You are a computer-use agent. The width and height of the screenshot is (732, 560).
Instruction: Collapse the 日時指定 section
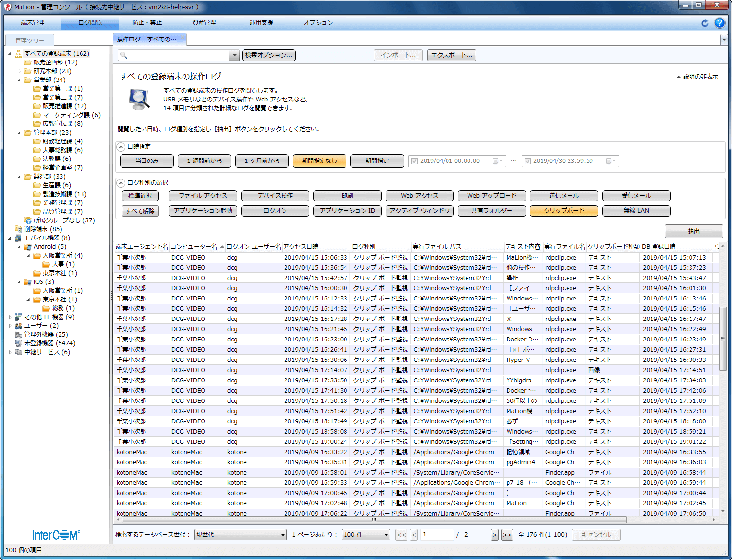tap(121, 147)
